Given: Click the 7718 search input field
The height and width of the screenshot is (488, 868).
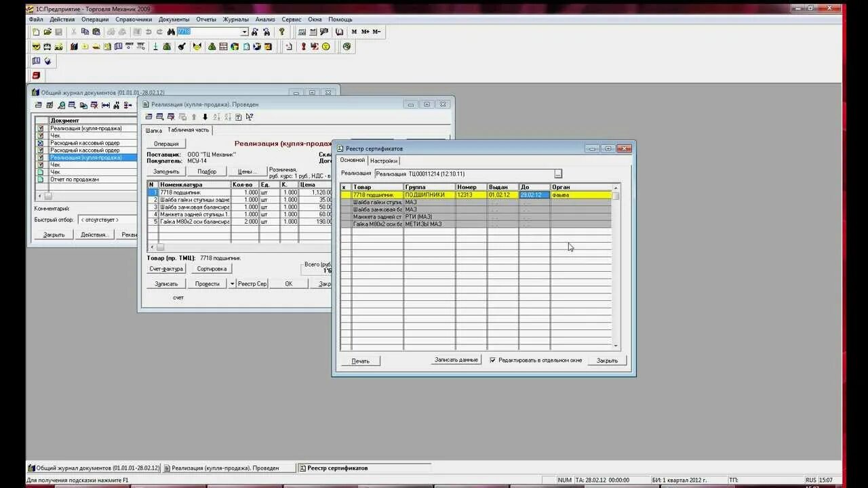Looking at the screenshot, I should [x=209, y=32].
